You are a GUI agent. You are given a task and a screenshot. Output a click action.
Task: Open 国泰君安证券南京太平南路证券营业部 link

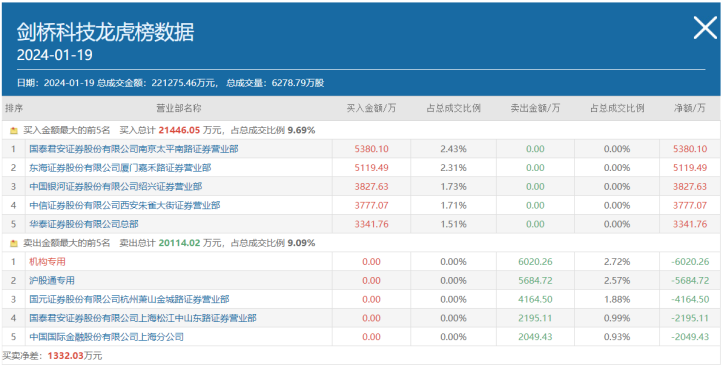click(134, 149)
